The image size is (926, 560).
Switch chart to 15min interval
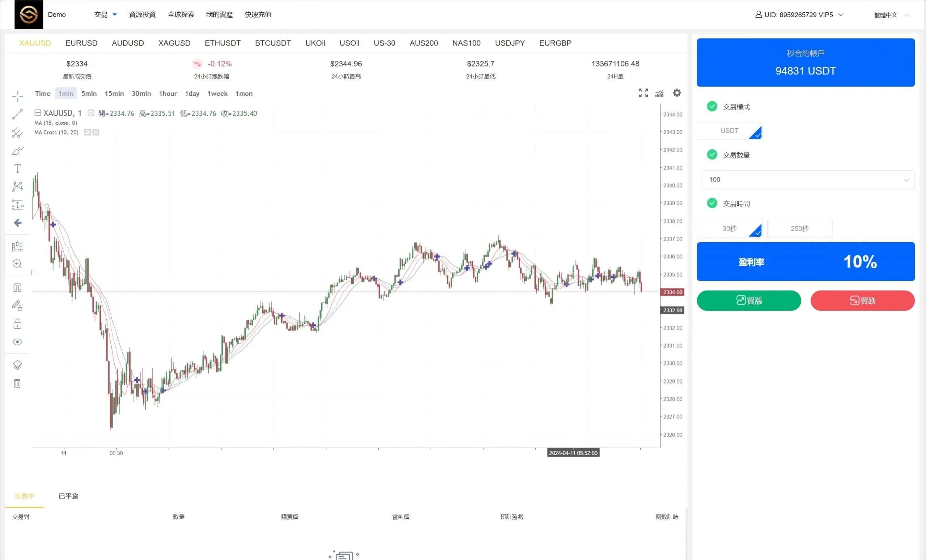114,94
